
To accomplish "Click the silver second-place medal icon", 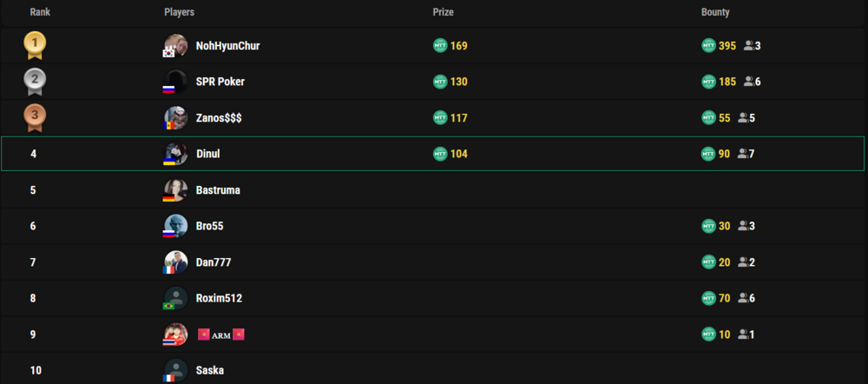I will point(35,82).
